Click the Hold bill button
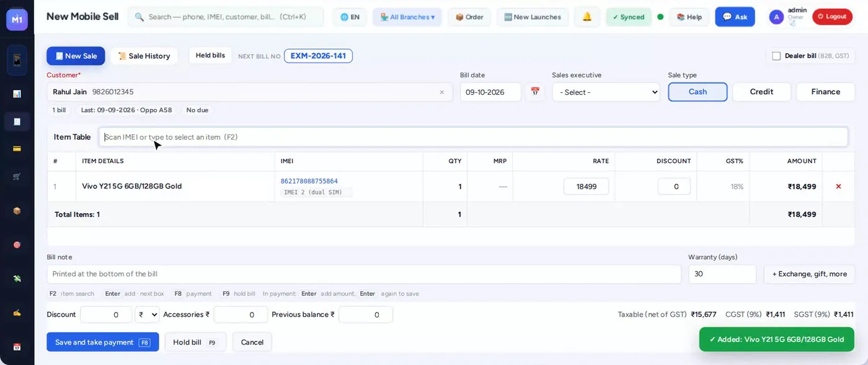 (x=195, y=342)
